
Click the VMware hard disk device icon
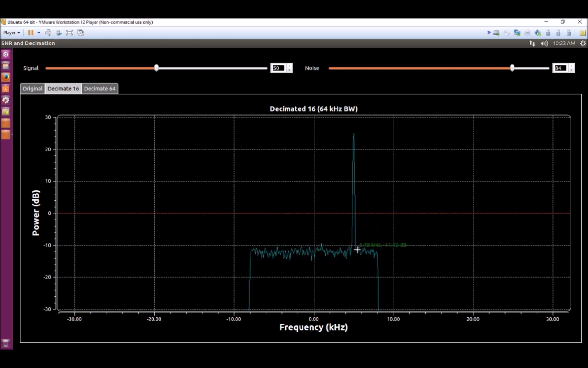pyautogui.click(x=496, y=33)
